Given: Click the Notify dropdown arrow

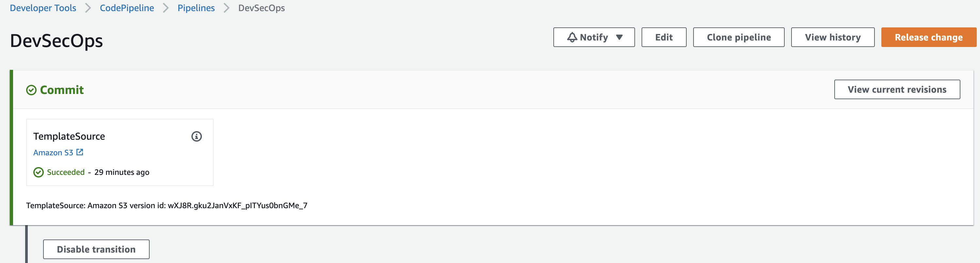Looking at the screenshot, I should click(x=619, y=37).
